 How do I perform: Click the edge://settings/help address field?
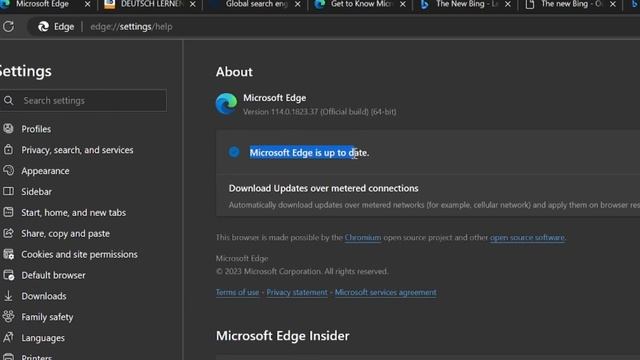pyautogui.click(x=131, y=27)
